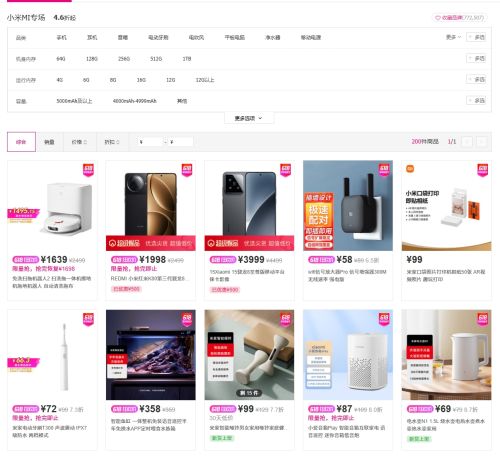500x457 pixels.
Task: Click the favorite brand heart icon
Action: 438,18
